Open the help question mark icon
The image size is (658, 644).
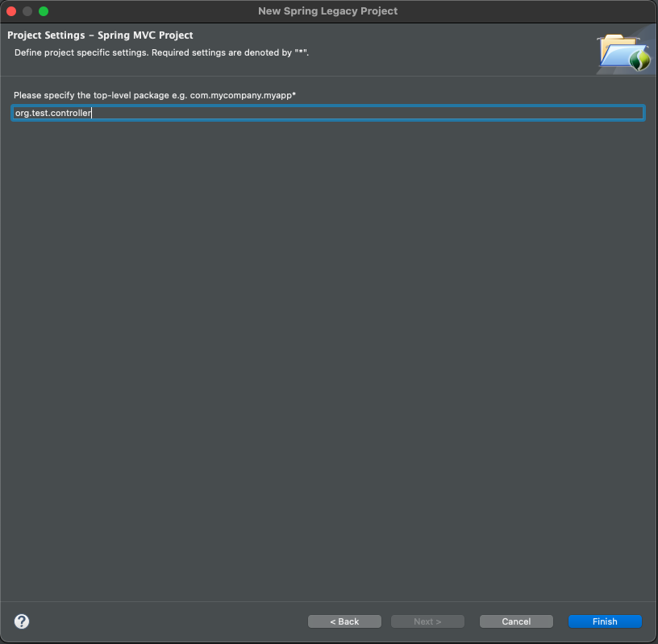tap(22, 621)
